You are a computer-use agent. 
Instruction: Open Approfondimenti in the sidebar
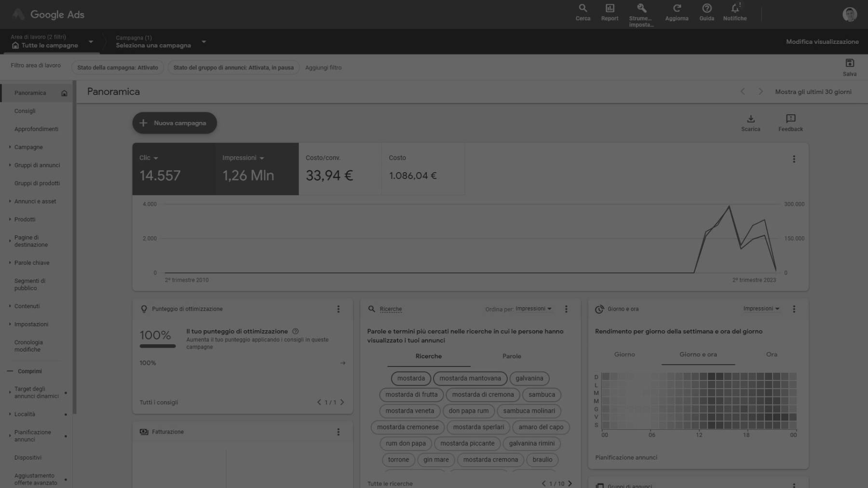coord(36,129)
